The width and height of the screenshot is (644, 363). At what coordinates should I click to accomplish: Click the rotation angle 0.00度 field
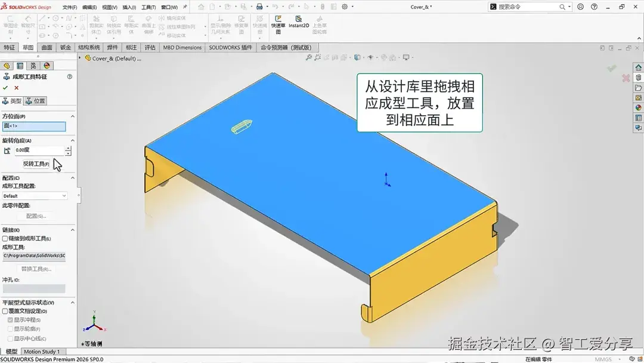(x=39, y=150)
